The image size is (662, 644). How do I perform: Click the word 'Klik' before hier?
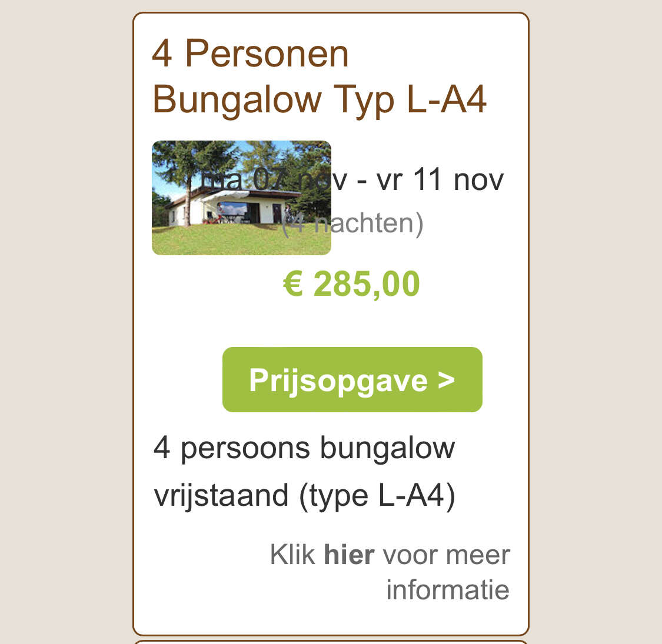(x=292, y=555)
